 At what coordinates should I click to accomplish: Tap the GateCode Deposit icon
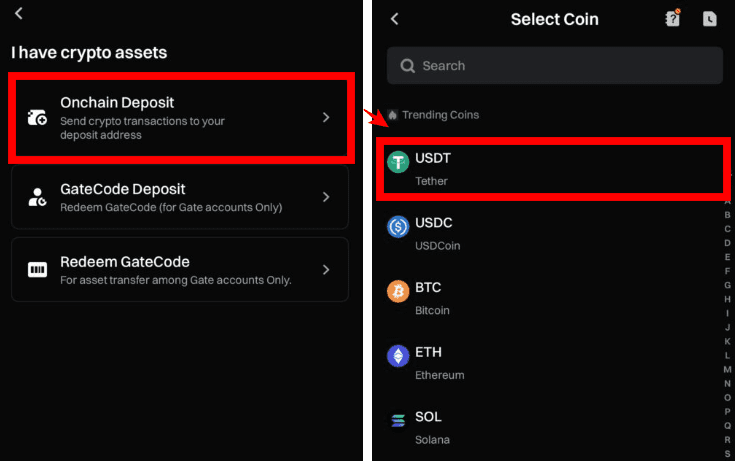[37, 197]
